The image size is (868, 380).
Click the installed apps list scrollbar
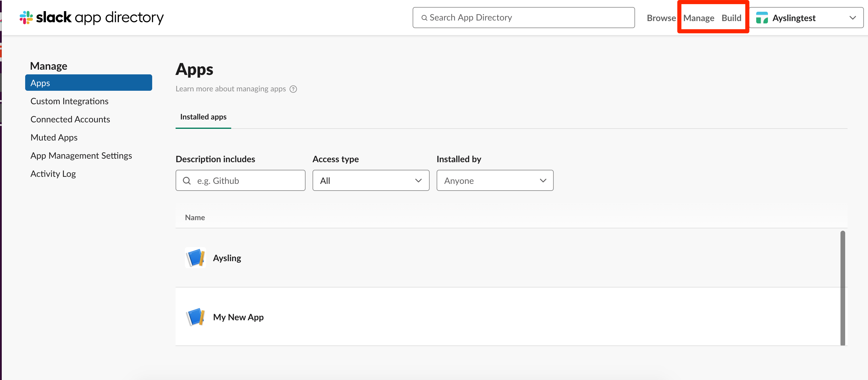[843, 287]
